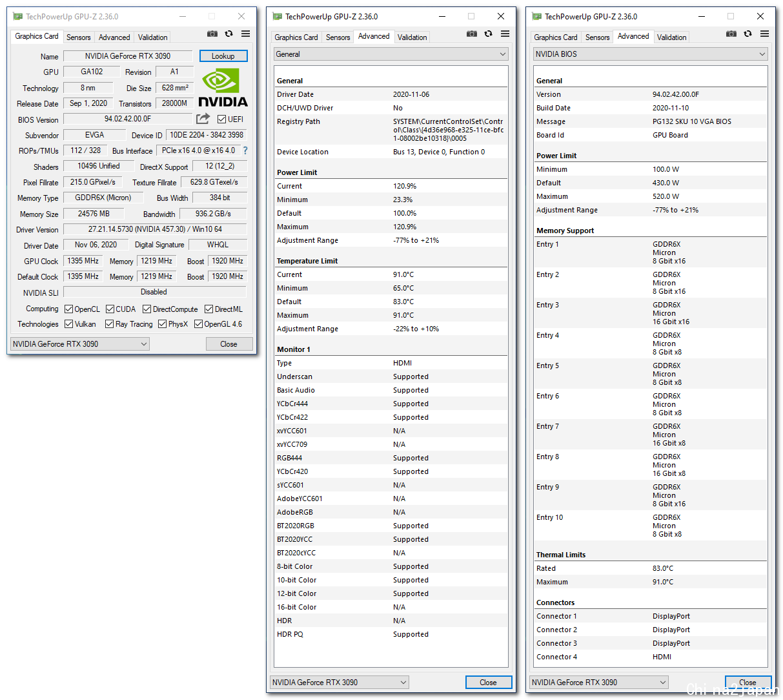Click the Driver Version field
Viewport: 783px width, 700px height.
tap(155, 229)
